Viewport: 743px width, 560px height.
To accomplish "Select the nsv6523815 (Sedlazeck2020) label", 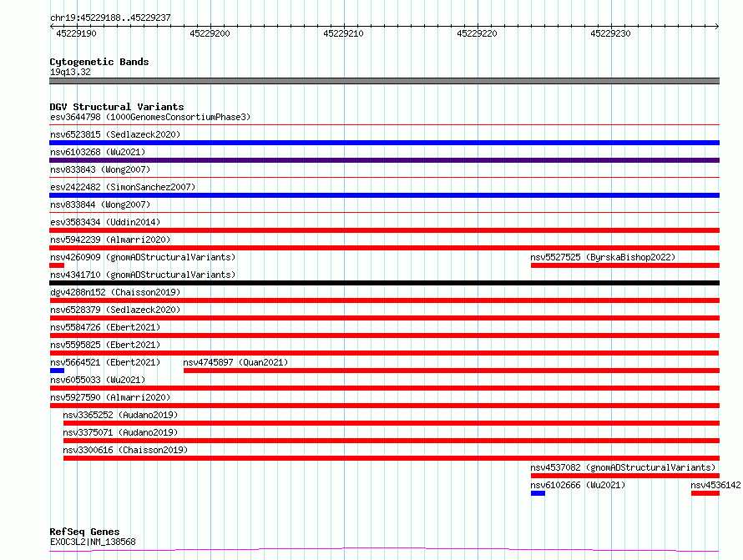I will tap(115, 134).
